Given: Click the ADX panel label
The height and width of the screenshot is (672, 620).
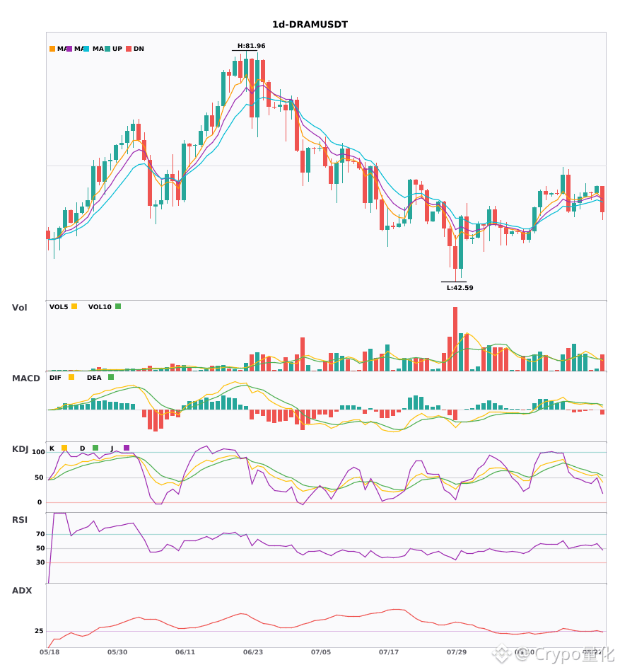Looking at the screenshot, I should [22, 591].
